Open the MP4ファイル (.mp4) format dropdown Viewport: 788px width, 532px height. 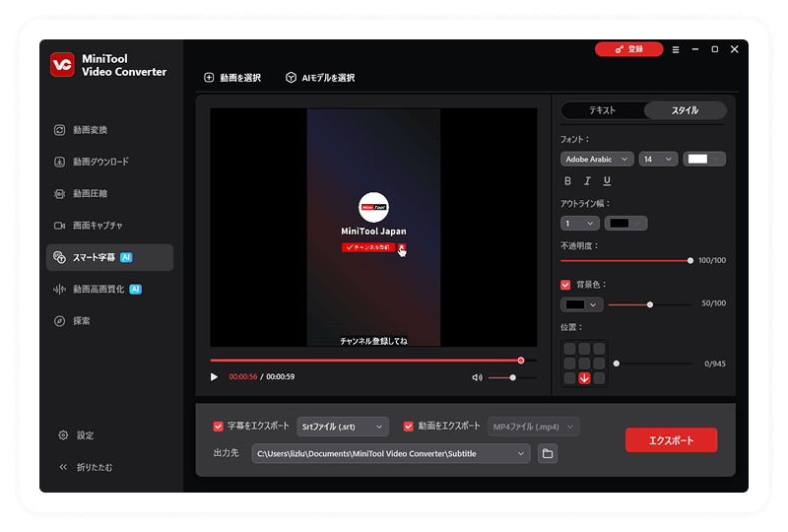(533, 427)
